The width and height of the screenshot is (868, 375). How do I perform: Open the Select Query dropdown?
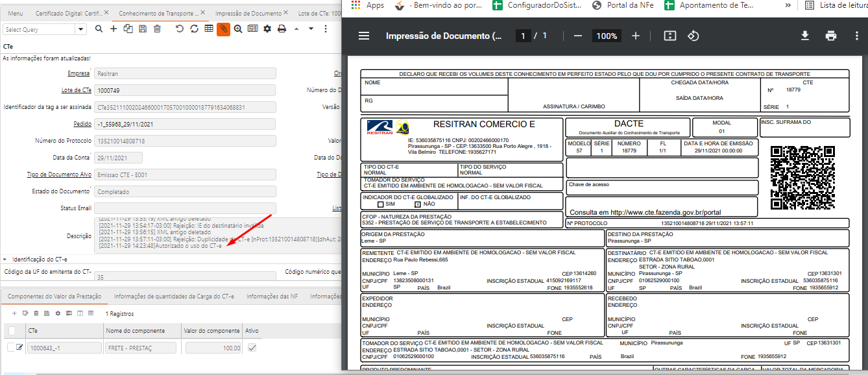(x=80, y=29)
